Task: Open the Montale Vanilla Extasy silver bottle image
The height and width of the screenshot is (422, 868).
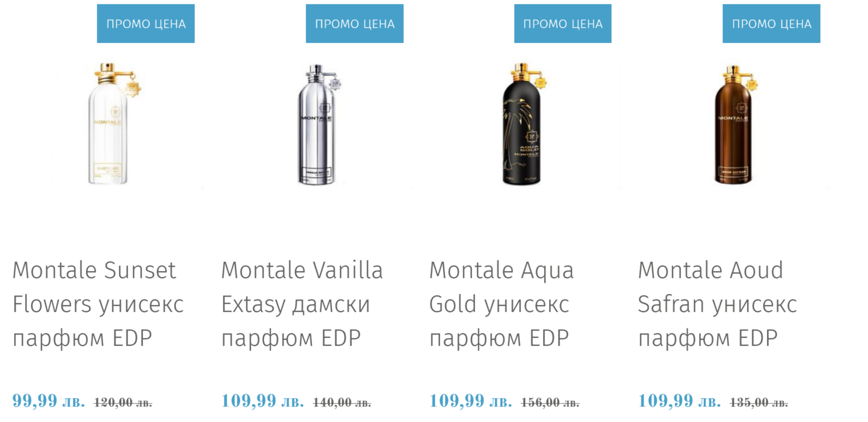Action: click(317, 125)
